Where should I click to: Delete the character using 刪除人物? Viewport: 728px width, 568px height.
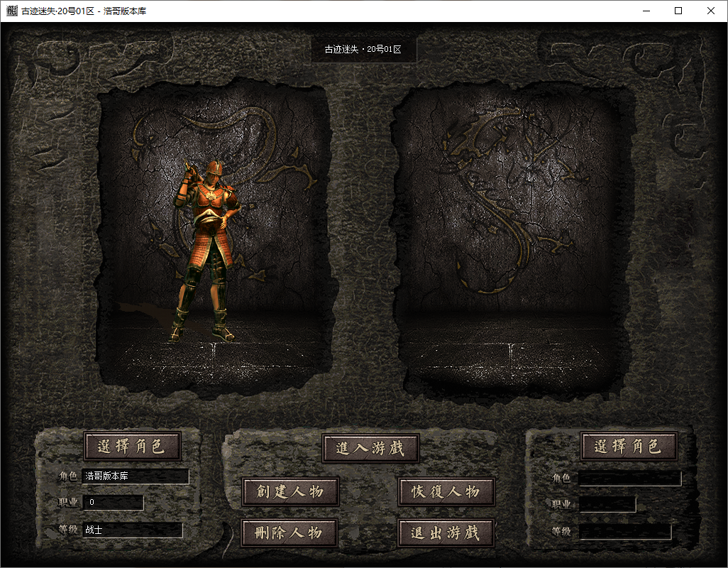coord(290,532)
